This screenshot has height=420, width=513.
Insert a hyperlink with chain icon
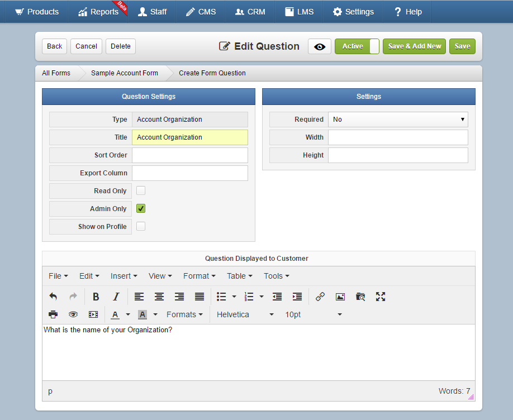(x=320, y=297)
